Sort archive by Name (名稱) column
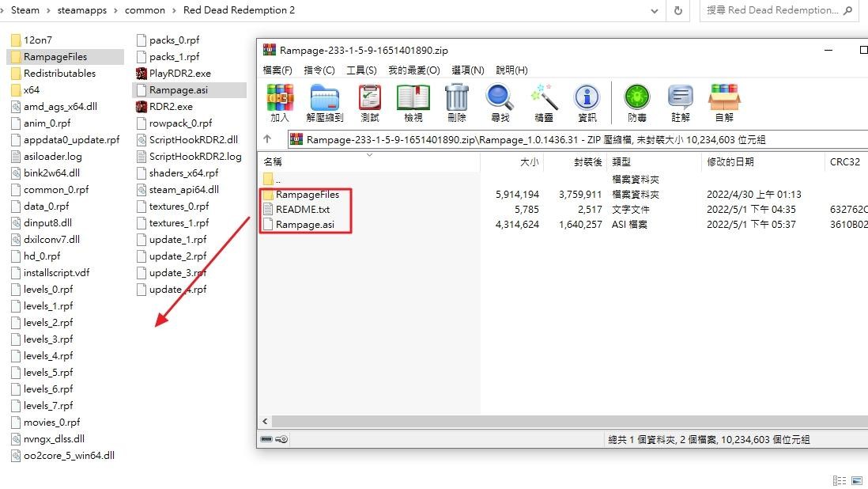The height and width of the screenshot is (489, 868). point(369,161)
